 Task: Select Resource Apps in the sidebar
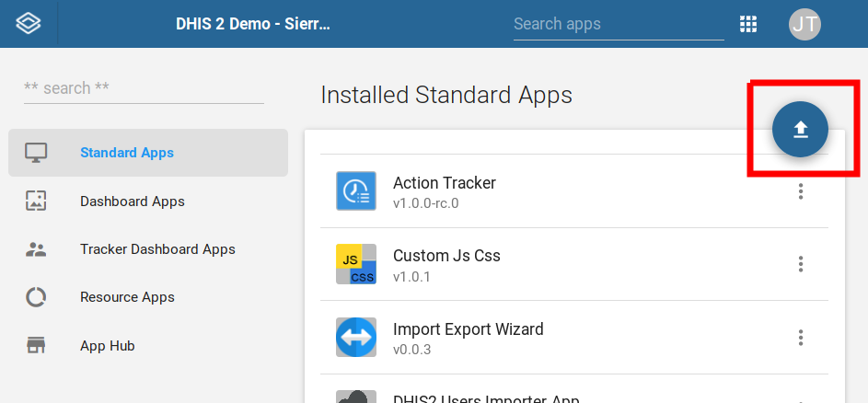pos(148,298)
